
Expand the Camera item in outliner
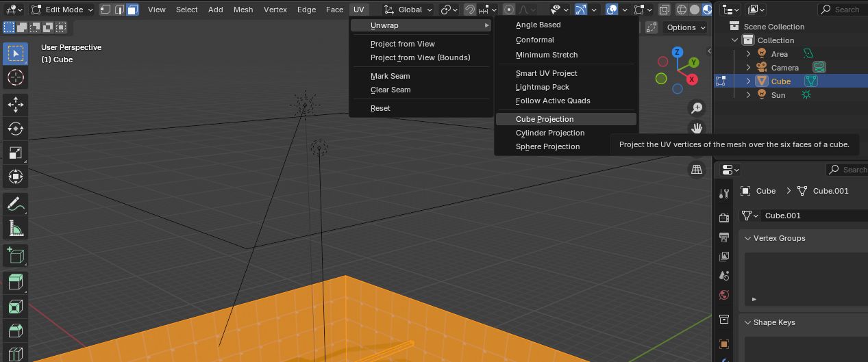(748, 68)
